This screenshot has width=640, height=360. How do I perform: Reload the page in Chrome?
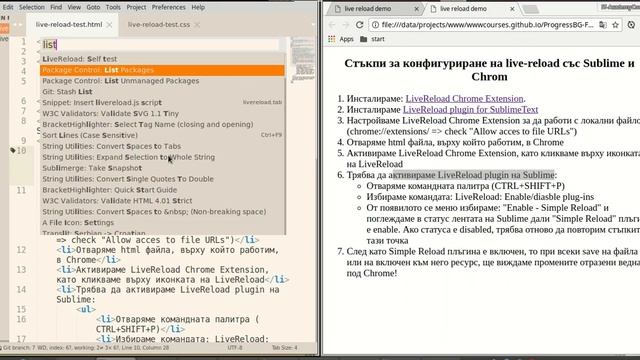pyautogui.click(x=360, y=25)
